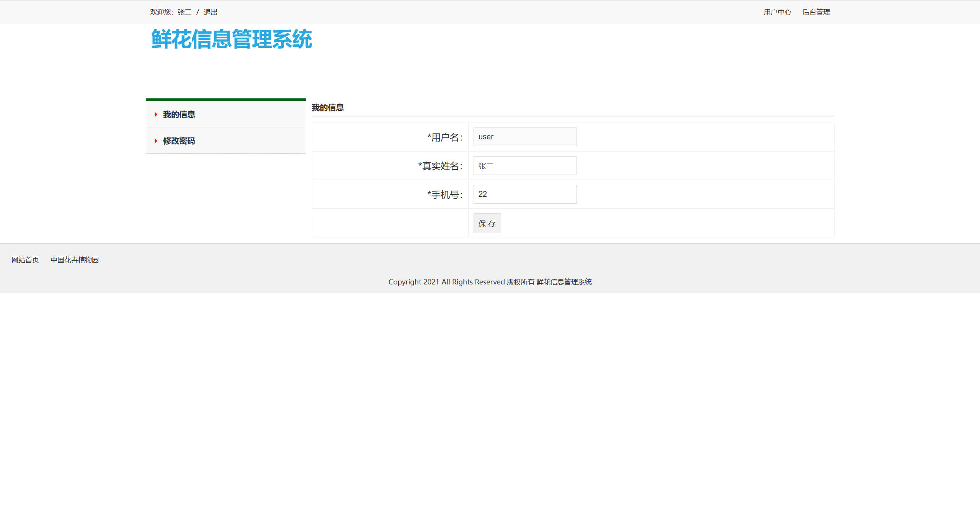Click the *用户名 label
Screen dimensions: 980x526
coord(445,137)
